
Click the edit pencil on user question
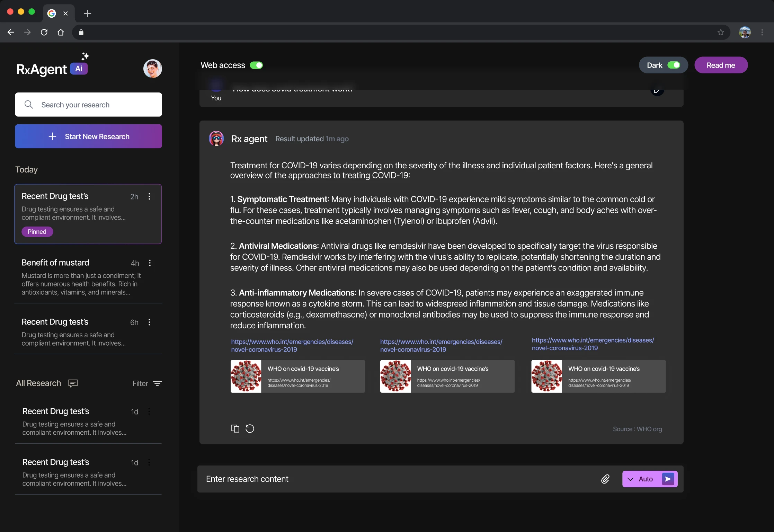tap(657, 91)
